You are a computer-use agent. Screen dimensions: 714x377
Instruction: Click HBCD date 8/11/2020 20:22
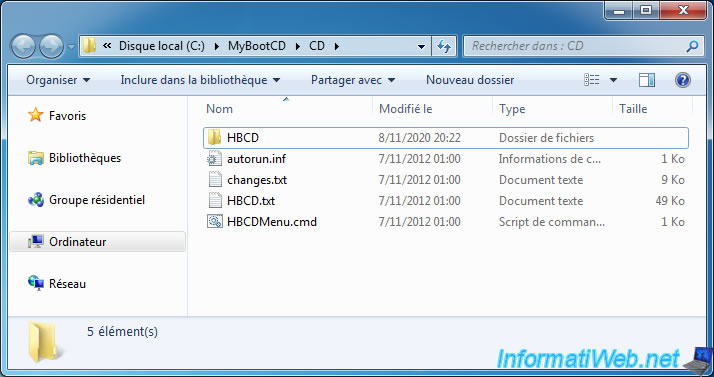(419, 138)
